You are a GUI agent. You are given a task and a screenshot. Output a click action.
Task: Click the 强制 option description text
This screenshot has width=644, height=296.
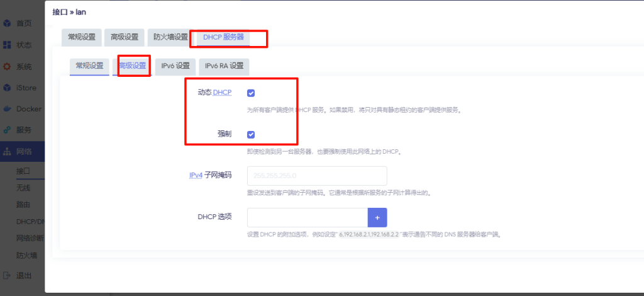(324, 152)
